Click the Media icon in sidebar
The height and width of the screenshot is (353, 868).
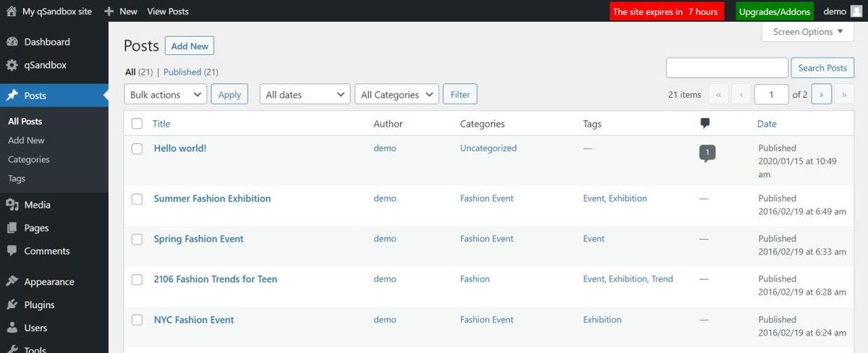click(x=12, y=205)
